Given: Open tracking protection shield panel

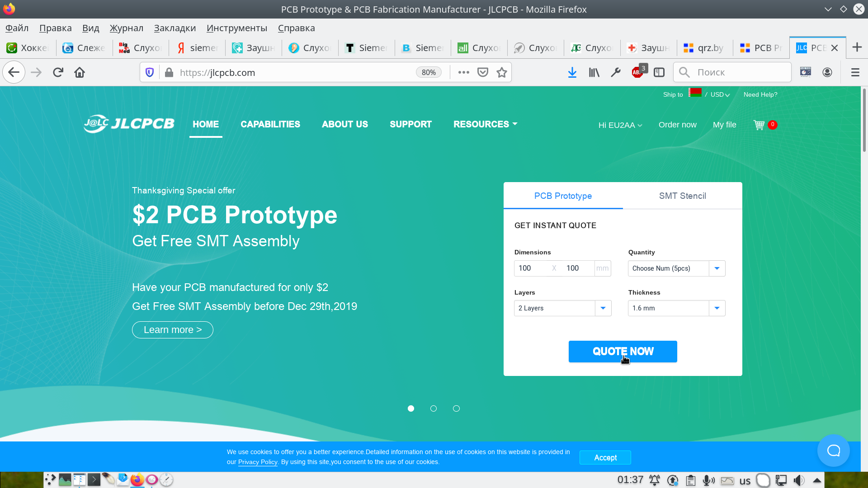Looking at the screenshot, I should (150, 72).
